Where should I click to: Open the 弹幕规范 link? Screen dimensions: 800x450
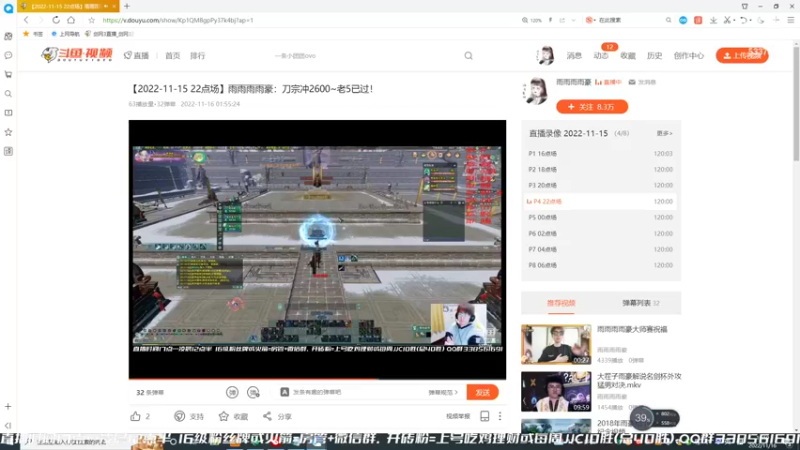443,392
